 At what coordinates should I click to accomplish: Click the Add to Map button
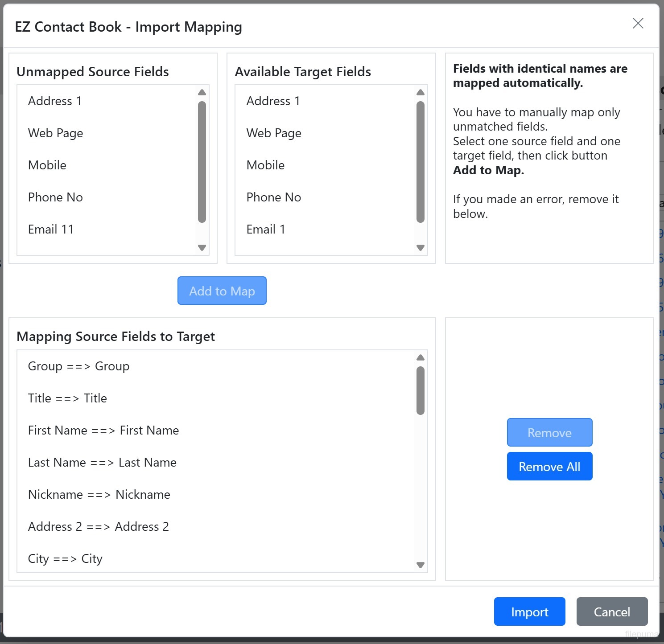(x=222, y=291)
